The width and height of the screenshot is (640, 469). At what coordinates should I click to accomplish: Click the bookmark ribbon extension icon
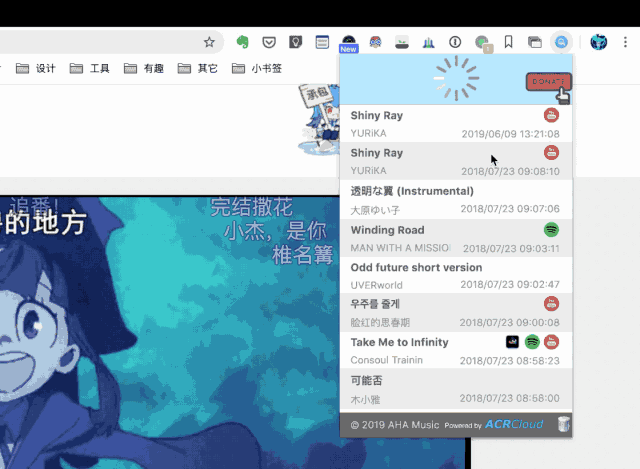pyautogui.click(x=509, y=42)
